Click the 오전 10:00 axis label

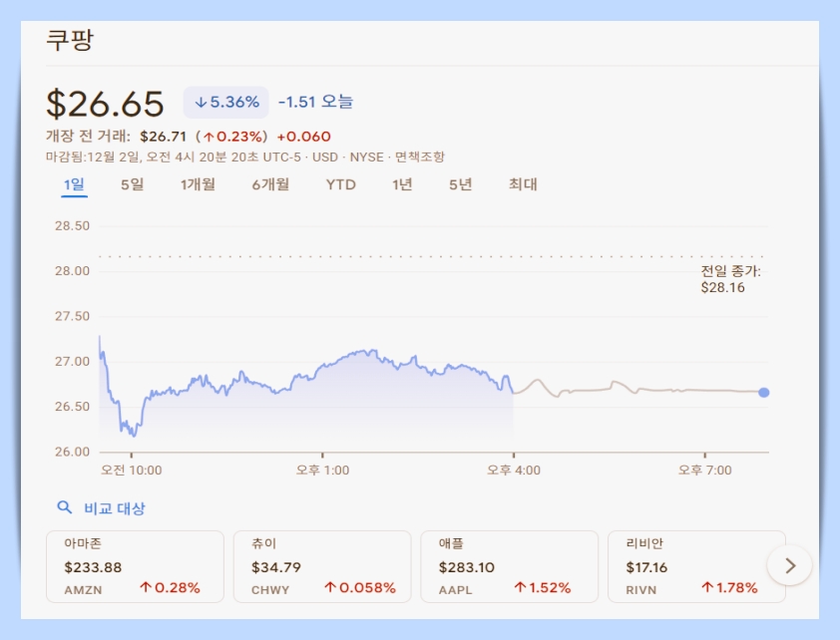132,471
